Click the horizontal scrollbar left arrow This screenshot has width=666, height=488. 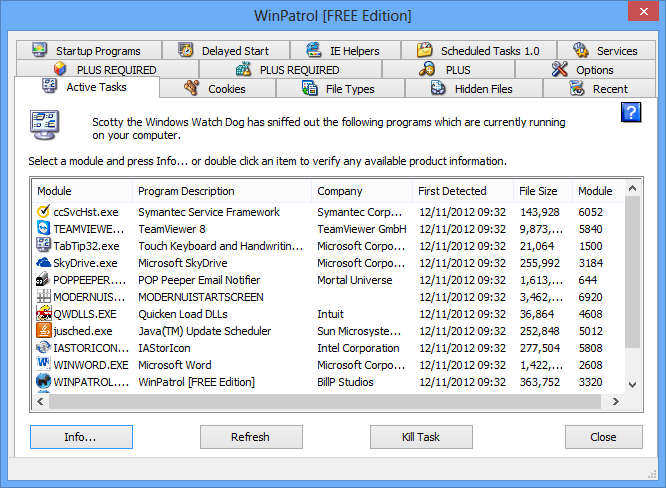point(40,401)
